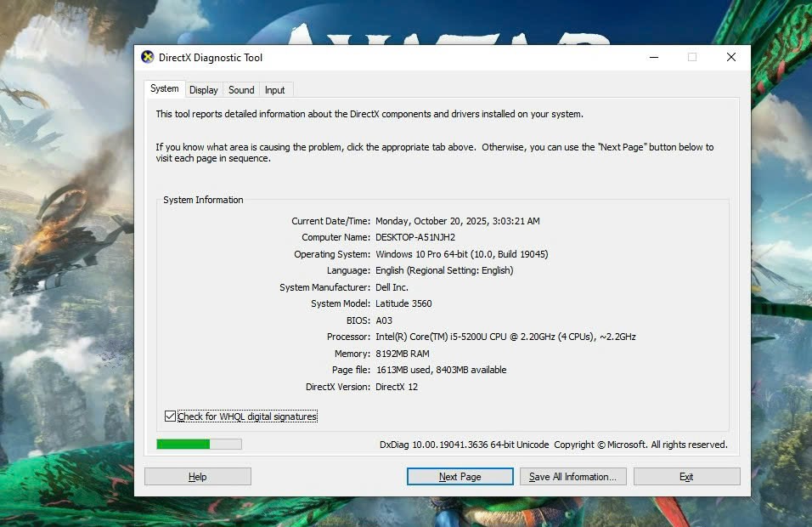Click the green loading progress bar
The height and width of the screenshot is (527, 812).
coord(199,445)
